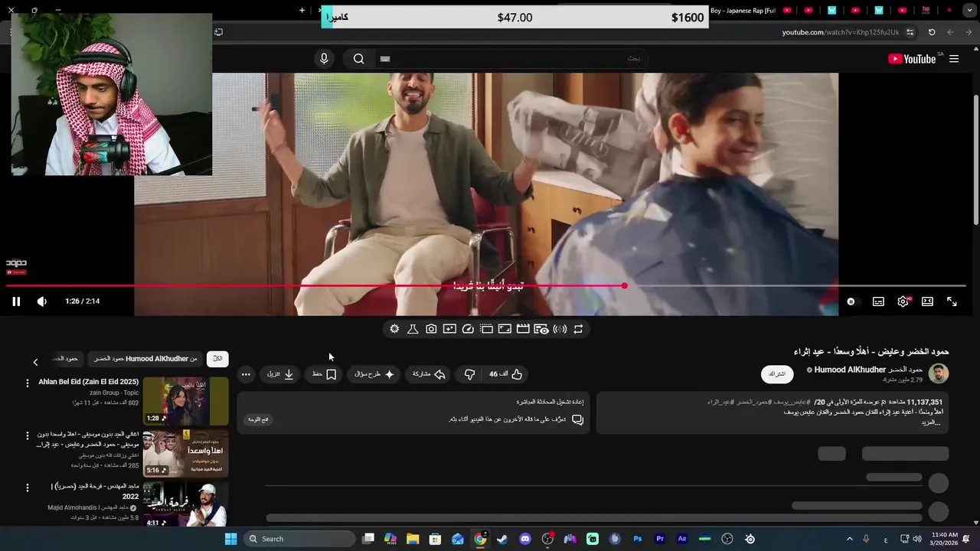This screenshot has height=551, width=980.
Task: Reload the page with the refresh icon
Action: [932, 32]
